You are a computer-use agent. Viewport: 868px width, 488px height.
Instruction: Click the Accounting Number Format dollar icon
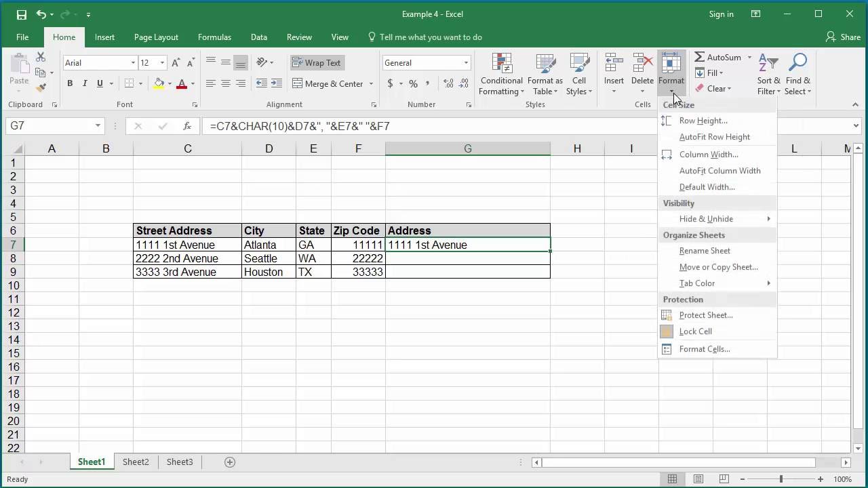(390, 83)
